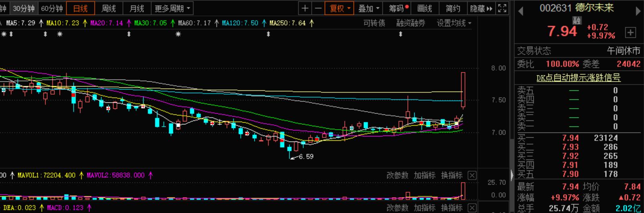The width and height of the screenshot is (644, 213).
Task: Close the MACD indicator panel
Action: click(x=472, y=208)
